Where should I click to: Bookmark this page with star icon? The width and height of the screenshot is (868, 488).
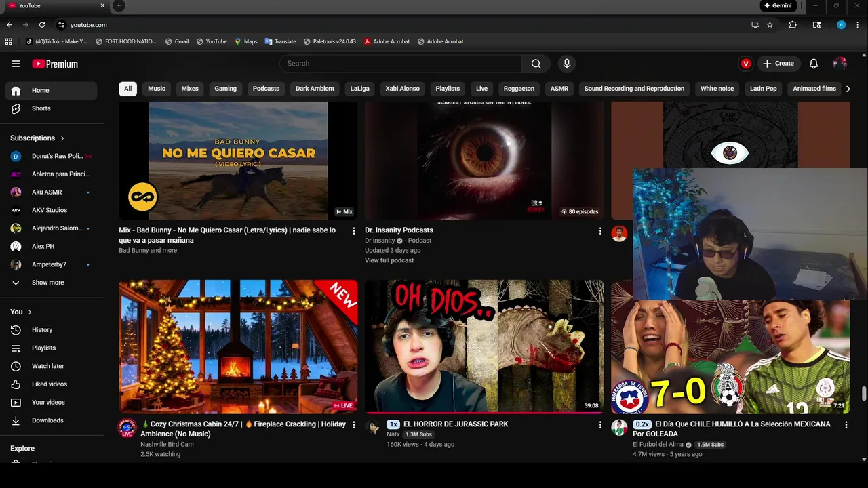point(770,25)
